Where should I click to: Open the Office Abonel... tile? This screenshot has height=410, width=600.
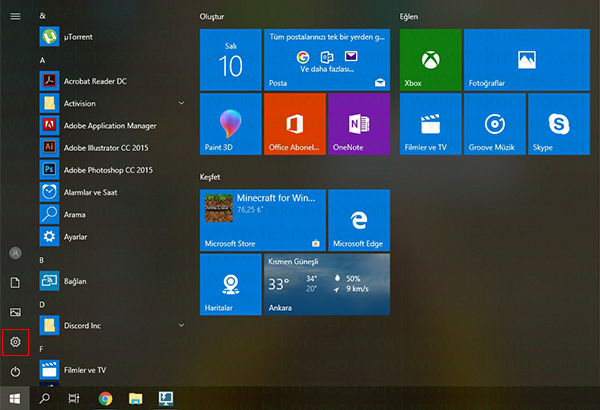point(295,124)
